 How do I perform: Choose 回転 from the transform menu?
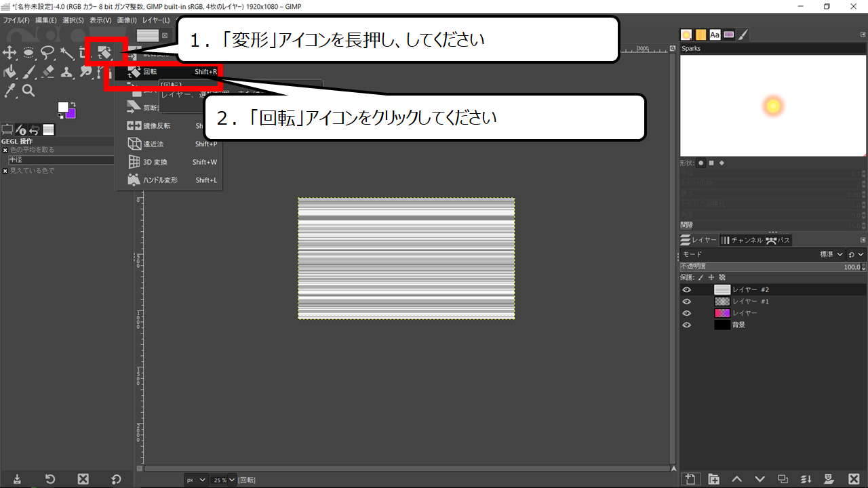(x=168, y=71)
